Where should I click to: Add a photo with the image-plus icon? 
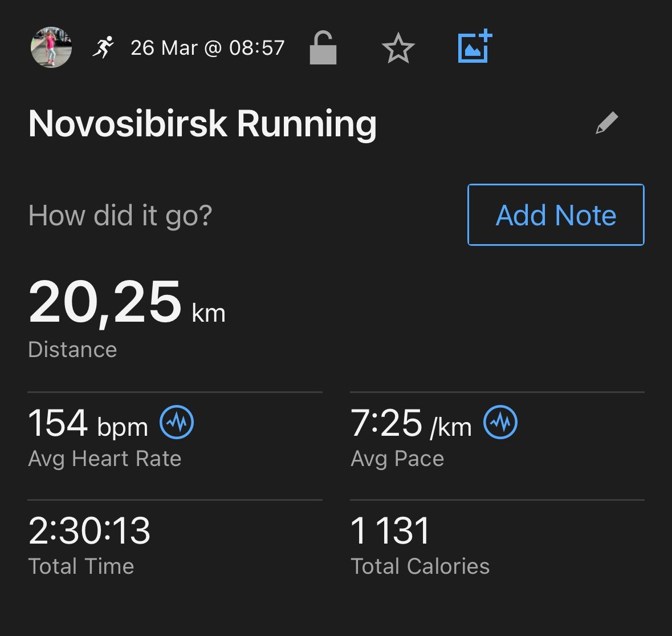[x=475, y=46]
